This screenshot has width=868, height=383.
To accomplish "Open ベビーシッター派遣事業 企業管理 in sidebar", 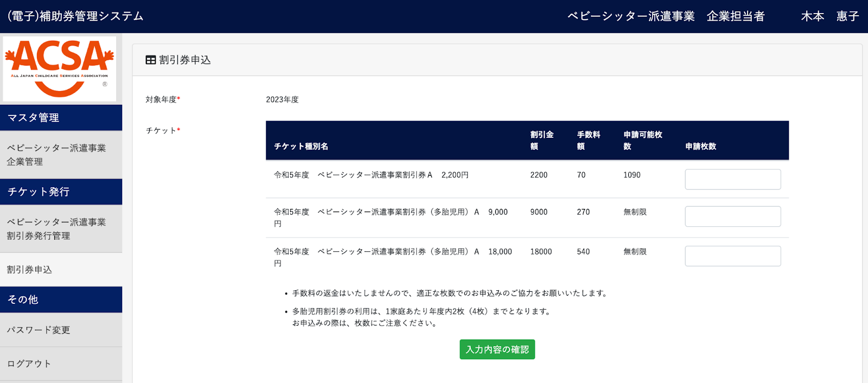I will pyautogui.click(x=61, y=155).
